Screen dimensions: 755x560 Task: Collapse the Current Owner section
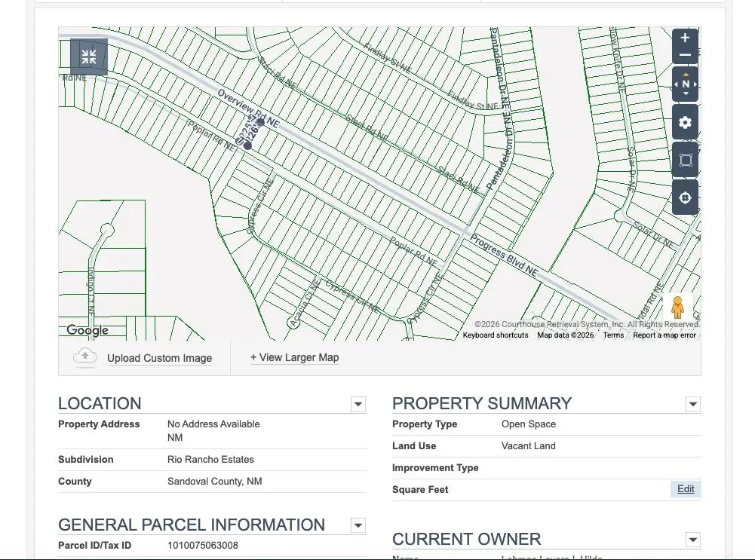(693, 540)
